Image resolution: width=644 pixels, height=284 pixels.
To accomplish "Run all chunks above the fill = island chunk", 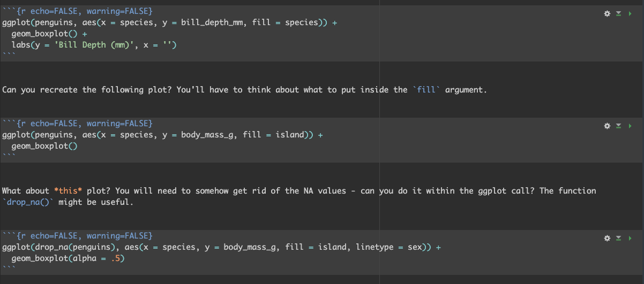I will tap(618, 126).
